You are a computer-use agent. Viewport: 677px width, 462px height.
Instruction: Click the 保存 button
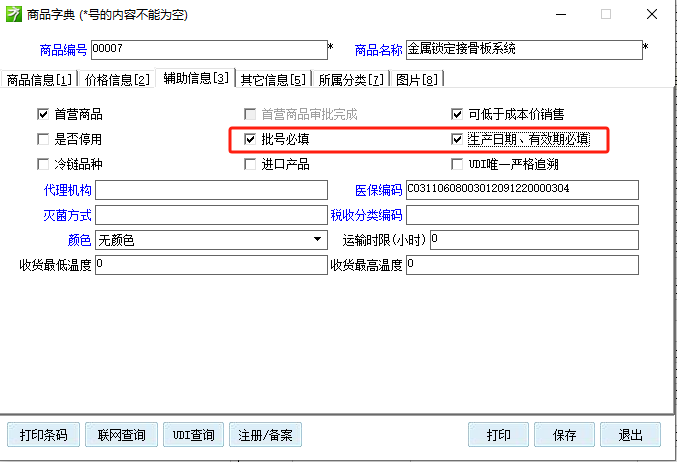(x=564, y=435)
